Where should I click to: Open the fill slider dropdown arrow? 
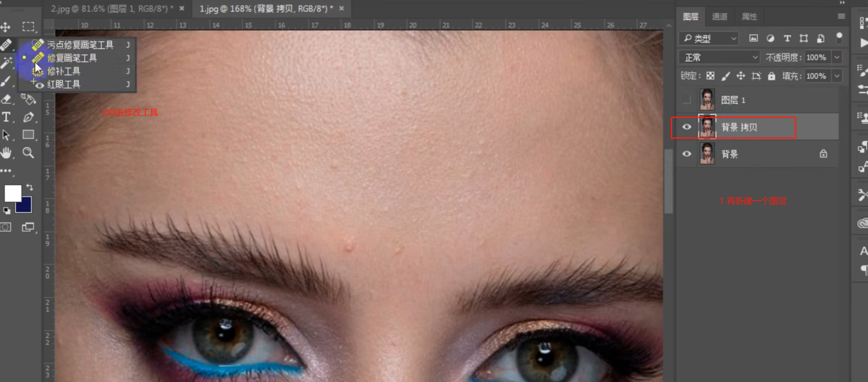[837, 76]
